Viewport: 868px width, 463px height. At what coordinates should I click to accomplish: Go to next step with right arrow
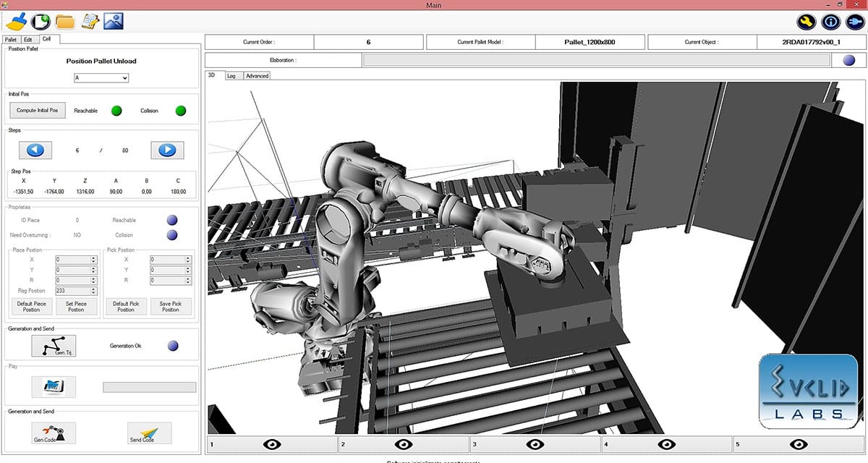click(x=167, y=150)
